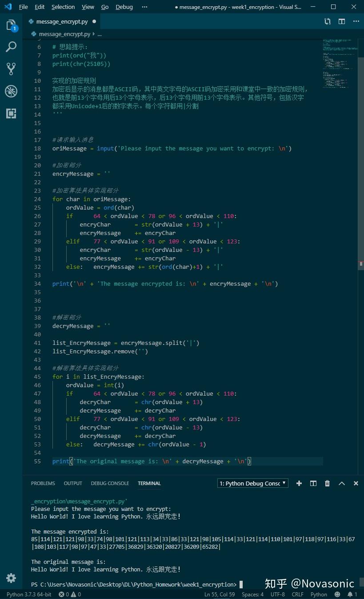Screen dimensions: 364x599
Task: Close the terminal panel
Action: pyautogui.click(x=356, y=483)
